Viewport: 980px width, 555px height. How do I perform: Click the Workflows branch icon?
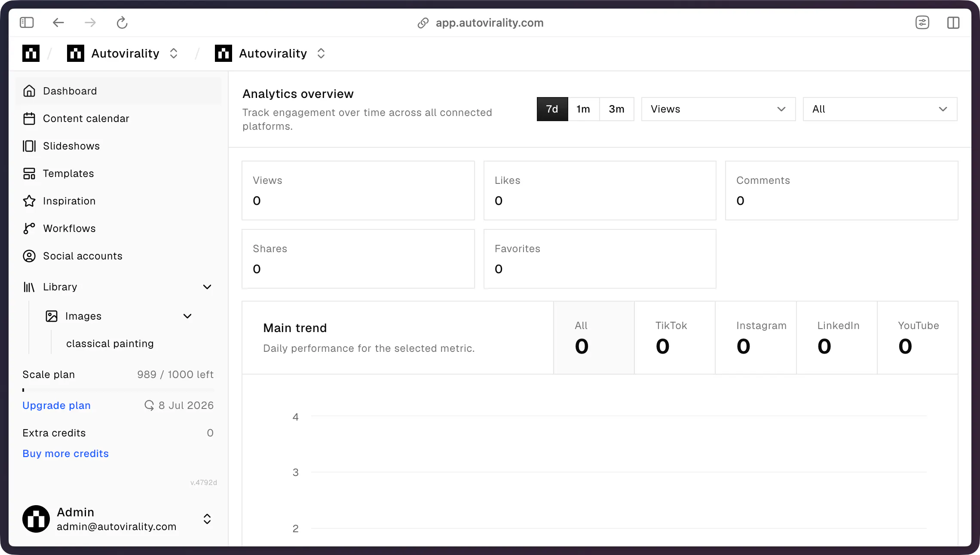(x=29, y=229)
